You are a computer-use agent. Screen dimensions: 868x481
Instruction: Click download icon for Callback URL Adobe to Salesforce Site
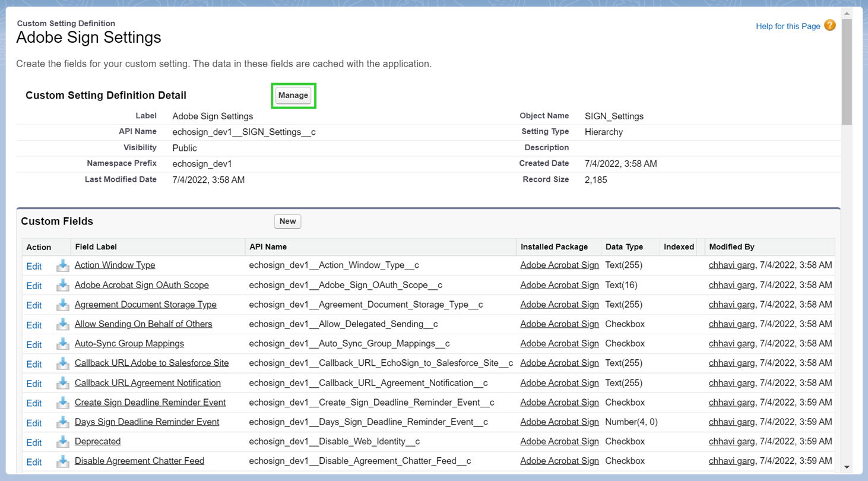point(62,363)
